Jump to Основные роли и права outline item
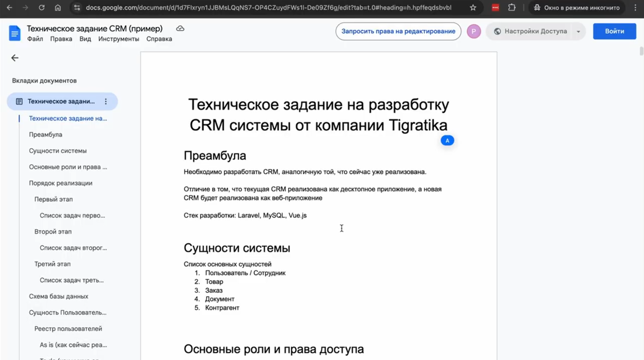This screenshot has height=360, width=644. click(x=68, y=167)
